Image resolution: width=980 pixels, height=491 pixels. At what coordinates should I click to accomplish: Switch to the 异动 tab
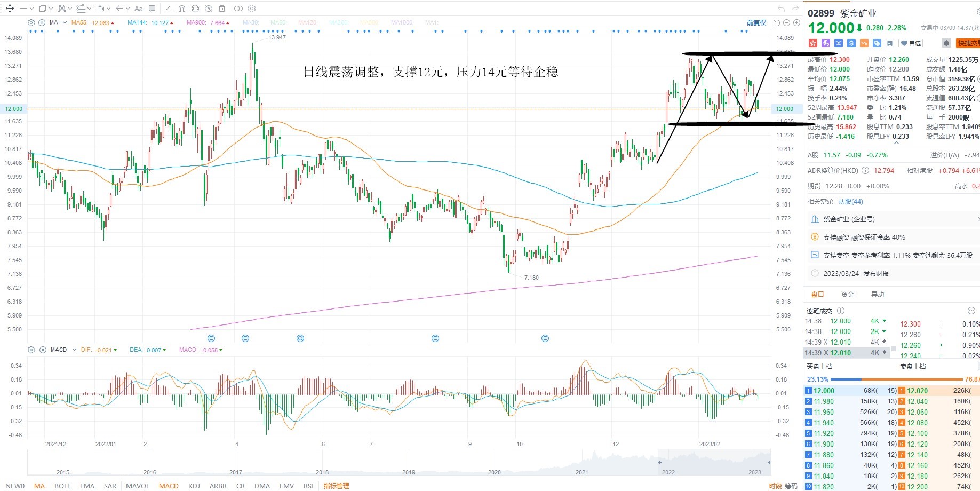877,294
